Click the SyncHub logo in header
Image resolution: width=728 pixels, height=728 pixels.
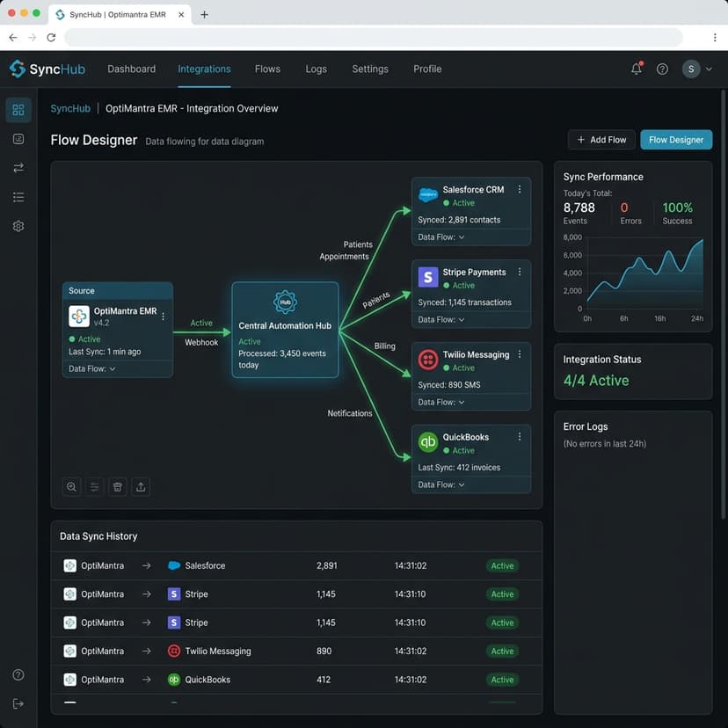tap(47, 69)
